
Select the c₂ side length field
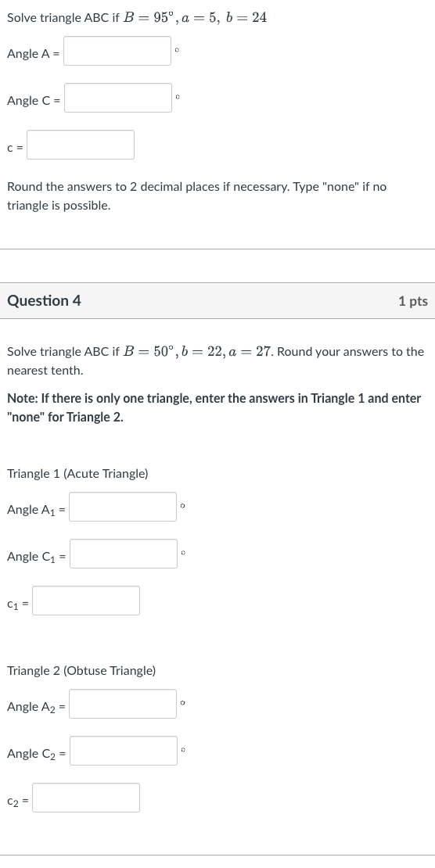86,798
